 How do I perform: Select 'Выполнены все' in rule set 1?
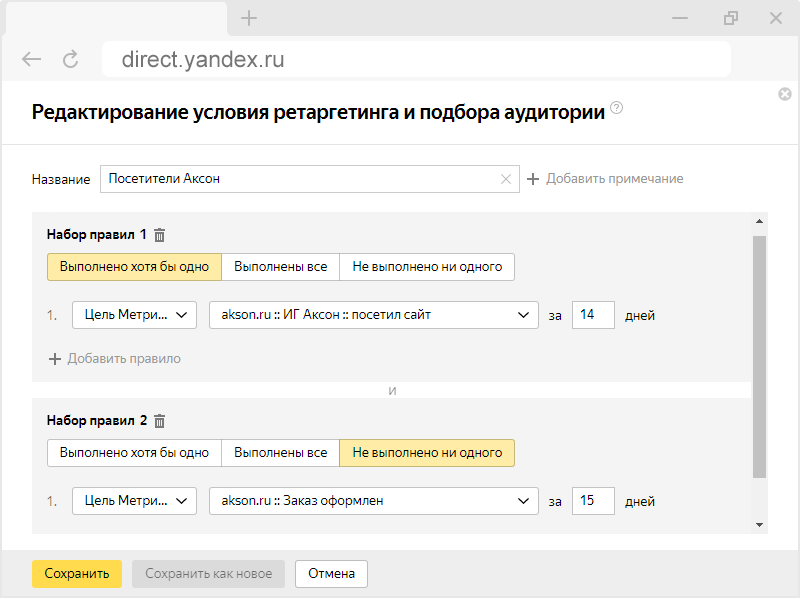point(280,267)
